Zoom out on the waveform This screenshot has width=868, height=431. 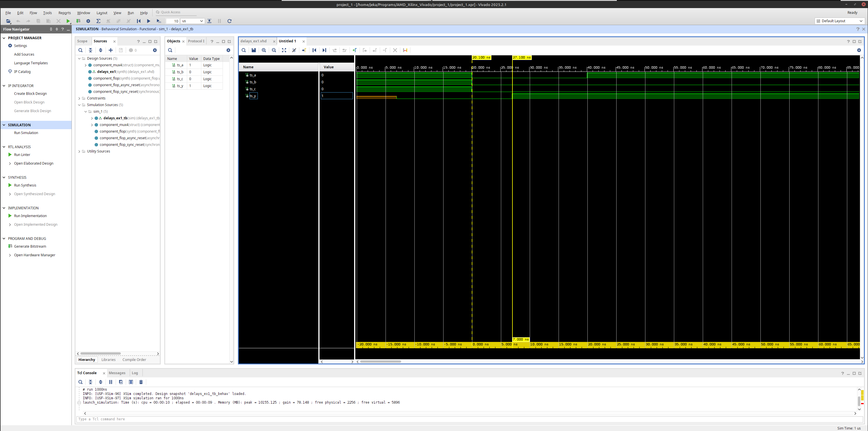(274, 50)
